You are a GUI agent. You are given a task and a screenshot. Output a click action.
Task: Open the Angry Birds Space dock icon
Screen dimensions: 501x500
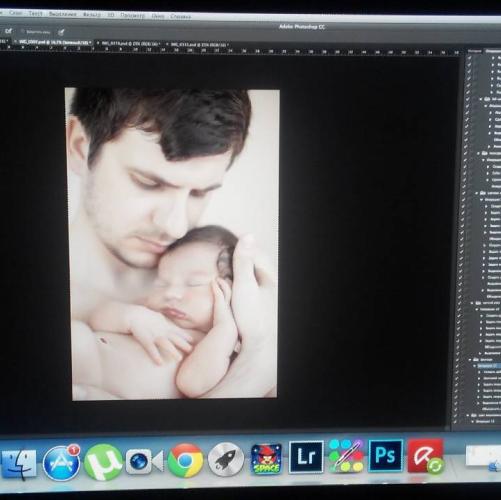266,459
